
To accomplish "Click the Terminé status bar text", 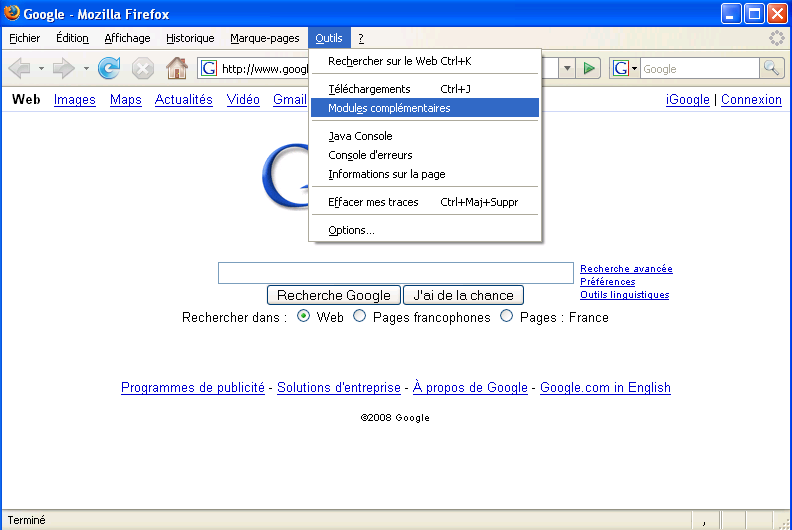I will [26, 520].
